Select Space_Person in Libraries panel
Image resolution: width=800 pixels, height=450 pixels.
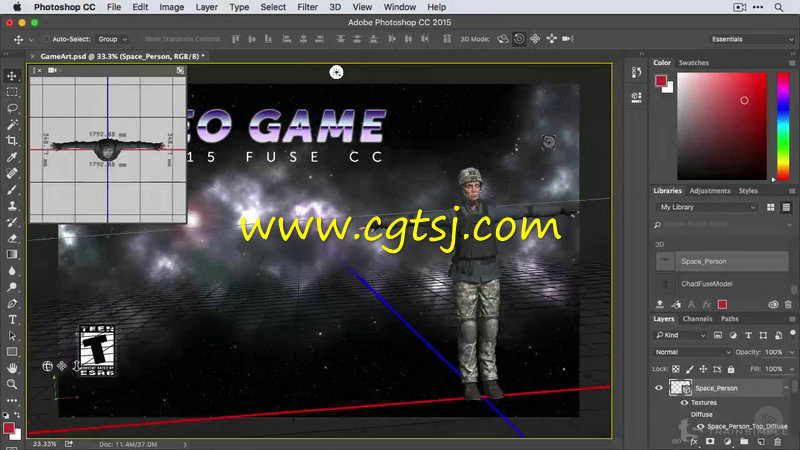pos(722,261)
